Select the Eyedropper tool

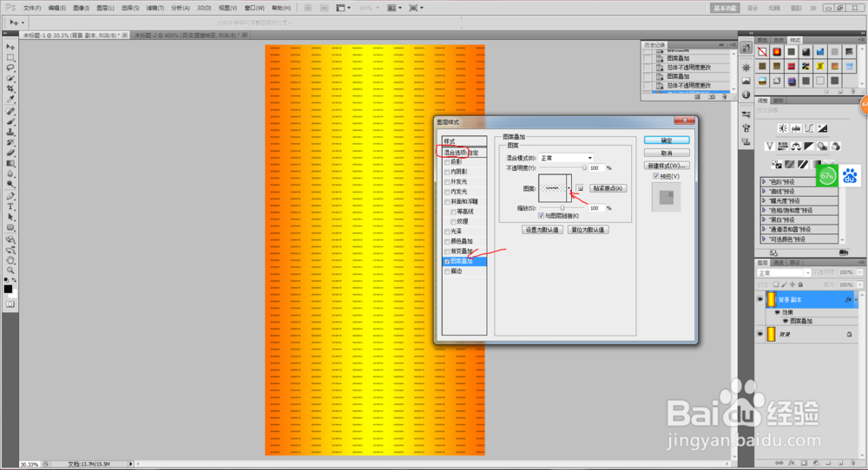point(10,100)
